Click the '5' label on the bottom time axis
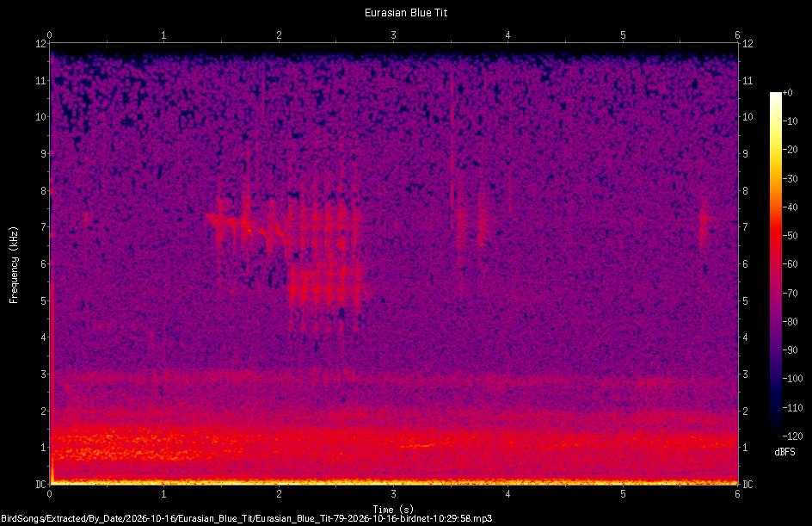The image size is (812, 526). (x=623, y=494)
